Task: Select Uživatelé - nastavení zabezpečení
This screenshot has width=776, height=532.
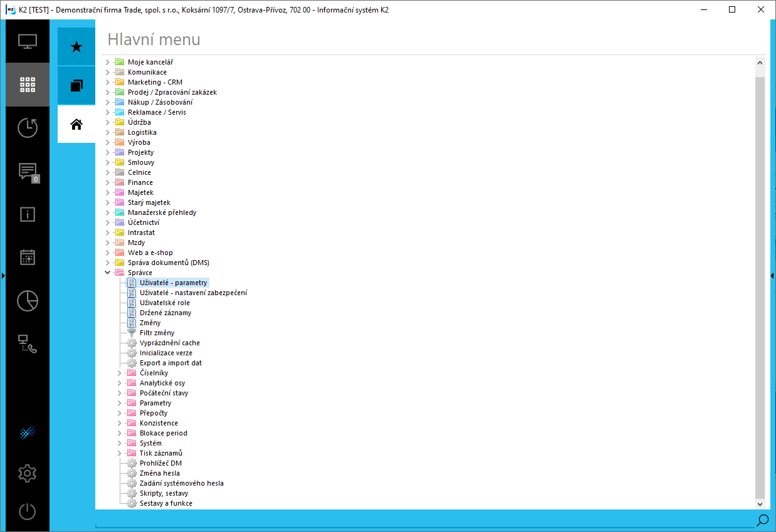Action: (193, 293)
